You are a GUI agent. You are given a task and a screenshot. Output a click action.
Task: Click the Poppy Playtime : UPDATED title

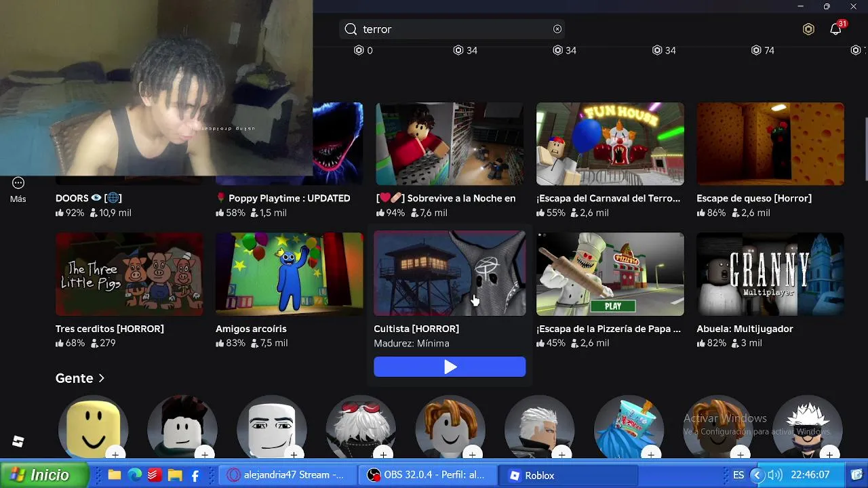pos(283,198)
